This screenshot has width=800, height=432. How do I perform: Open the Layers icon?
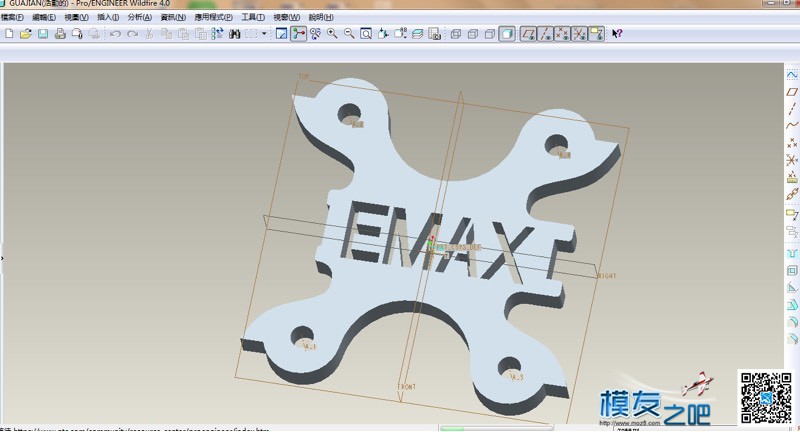[417, 34]
